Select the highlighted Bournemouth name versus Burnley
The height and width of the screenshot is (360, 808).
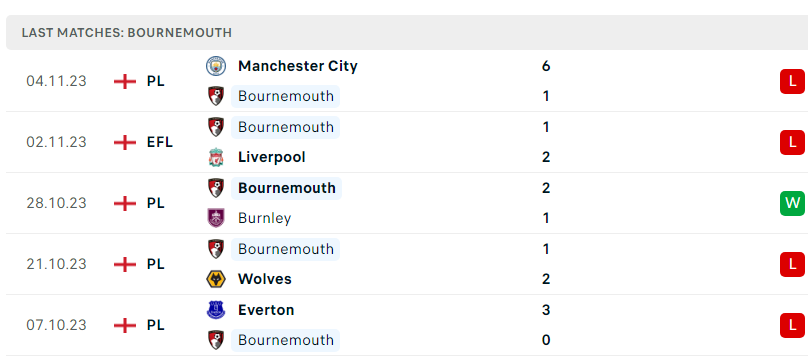coord(287,188)
